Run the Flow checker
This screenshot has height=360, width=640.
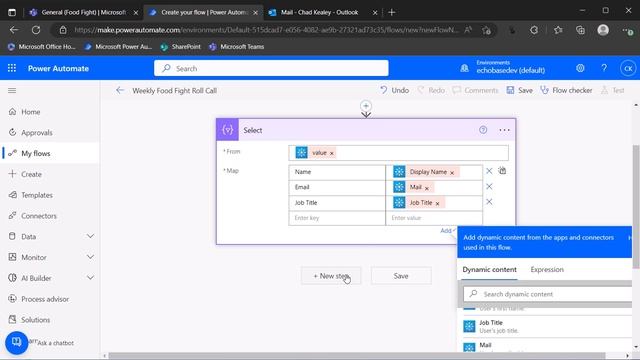click(x=566, y=90)
